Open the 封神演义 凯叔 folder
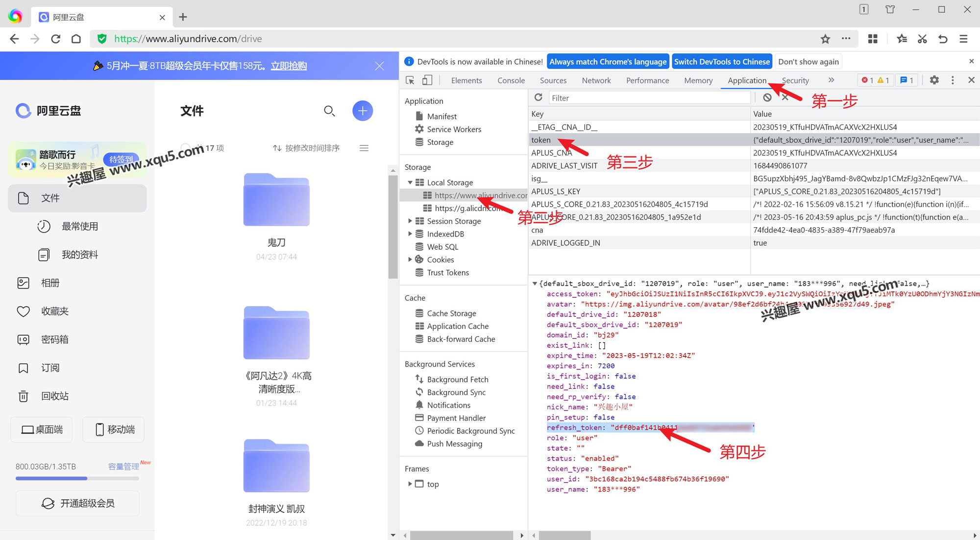 pyautogui.click(x=276, y=466)
